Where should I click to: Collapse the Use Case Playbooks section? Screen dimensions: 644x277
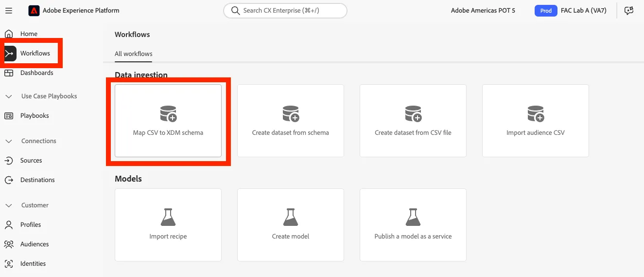pos(9,96)
